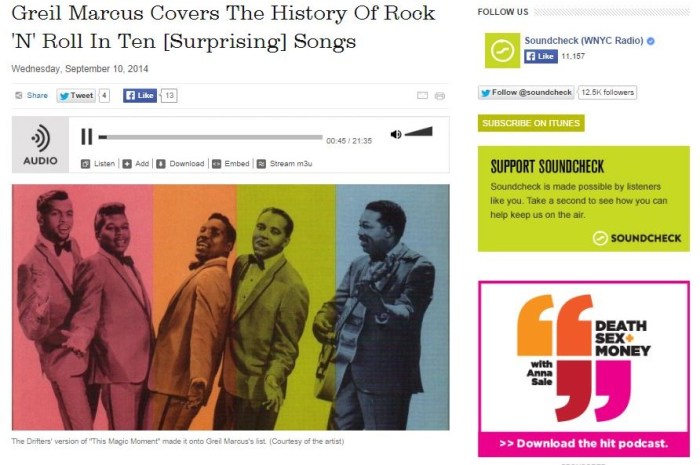Pause the audio playback
Viewport: 700px width, 465px height.
tap(87, 137)
